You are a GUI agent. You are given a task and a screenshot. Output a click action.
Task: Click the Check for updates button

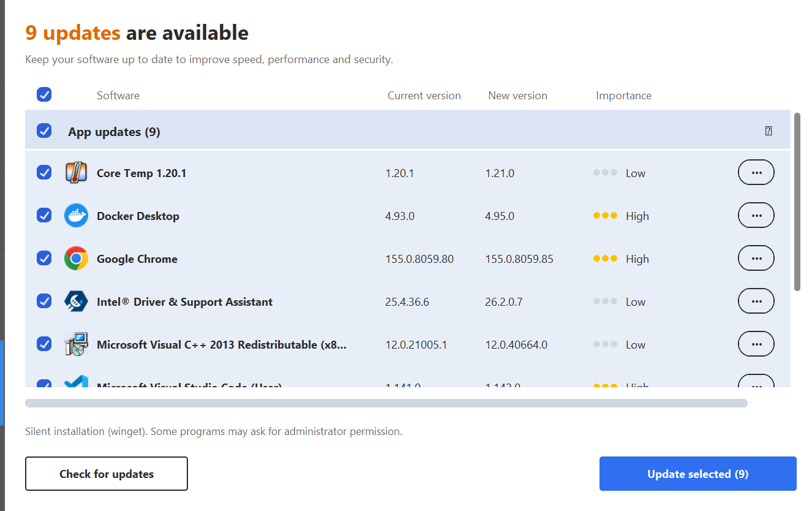click(107, 474)
